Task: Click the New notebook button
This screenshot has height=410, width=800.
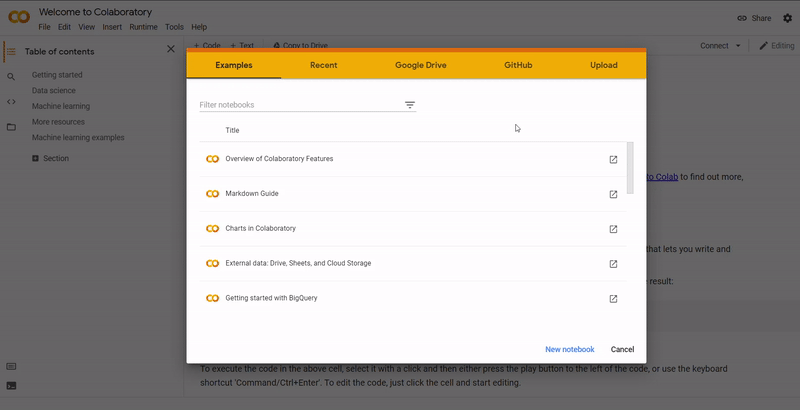Action: tap(569, 349)
